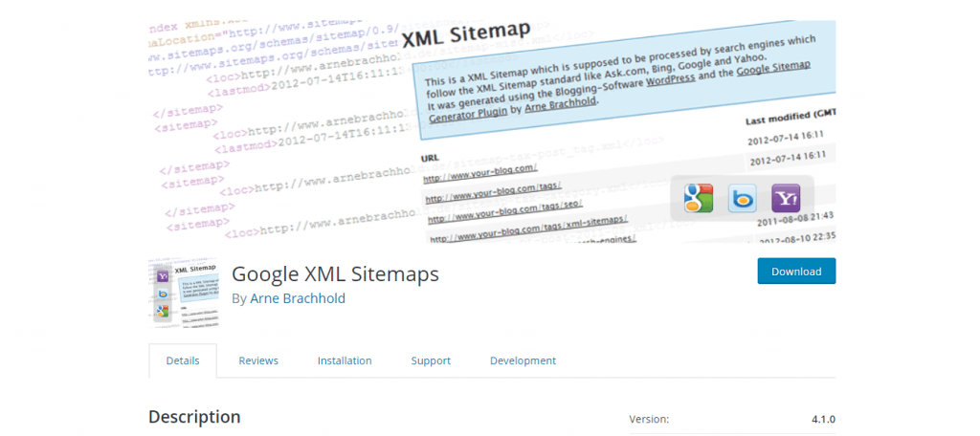The height and width of the screenshot is (436, 980).
Task: Switch to the Reviews tab
Action: [258, 360]
